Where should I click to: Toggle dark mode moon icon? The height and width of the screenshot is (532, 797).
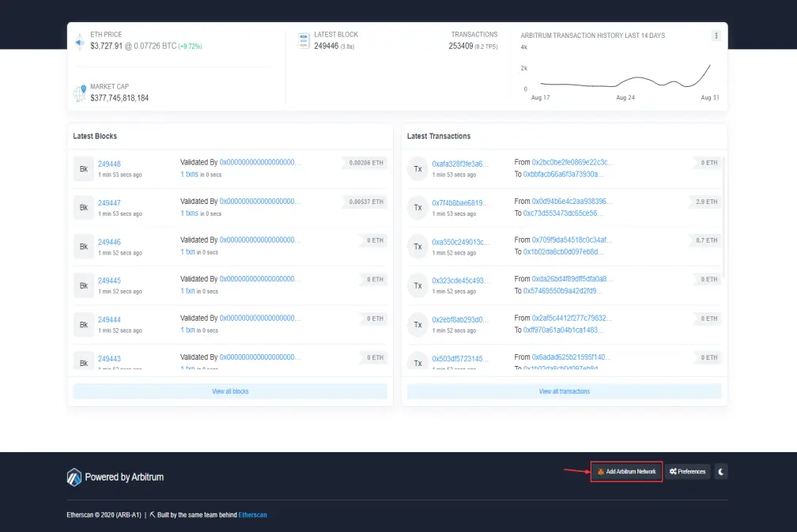tap(721, 472)
